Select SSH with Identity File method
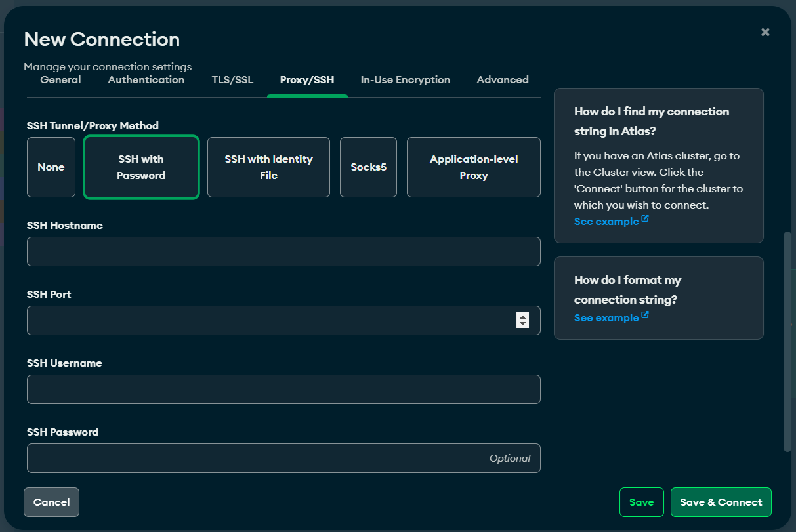 tap(268, 167)
